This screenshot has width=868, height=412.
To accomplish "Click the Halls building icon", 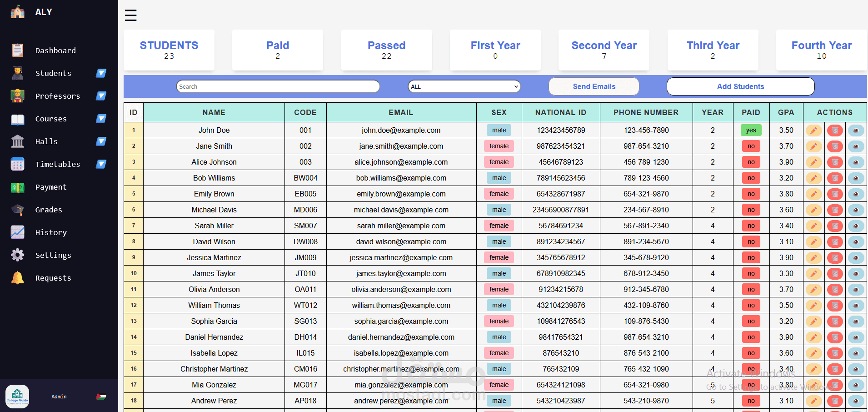I will [18, 141].
